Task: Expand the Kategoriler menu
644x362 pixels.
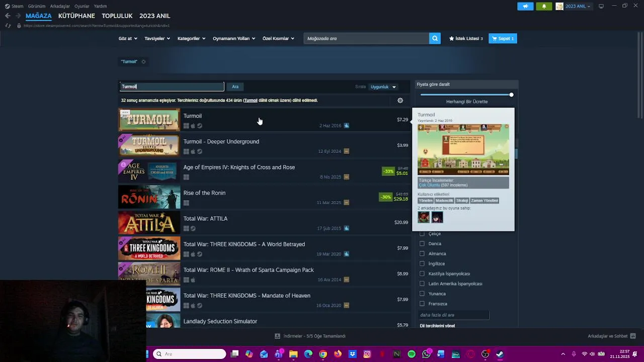Action: [191, 38]
